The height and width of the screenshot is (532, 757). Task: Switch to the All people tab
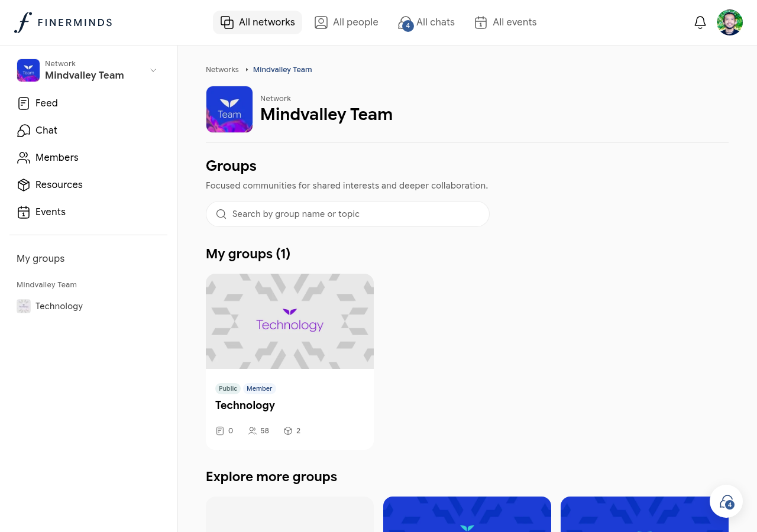(x=346, y=22)
